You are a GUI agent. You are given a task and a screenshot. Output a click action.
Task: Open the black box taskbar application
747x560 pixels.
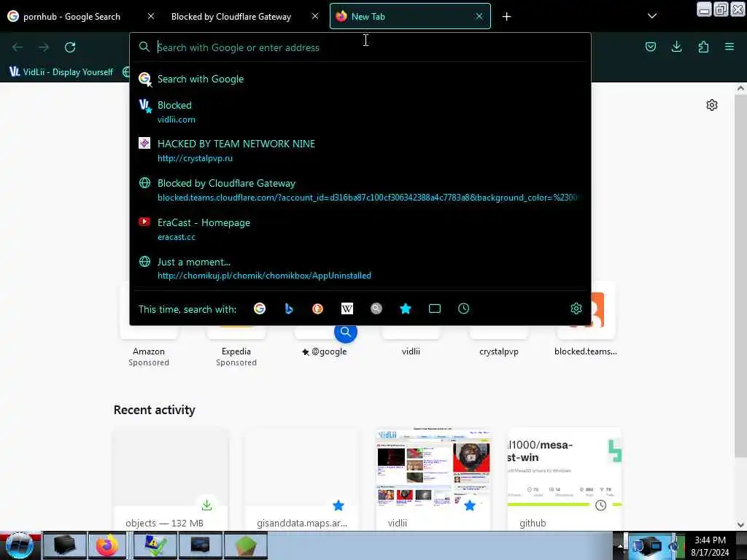tap(65, 545)
